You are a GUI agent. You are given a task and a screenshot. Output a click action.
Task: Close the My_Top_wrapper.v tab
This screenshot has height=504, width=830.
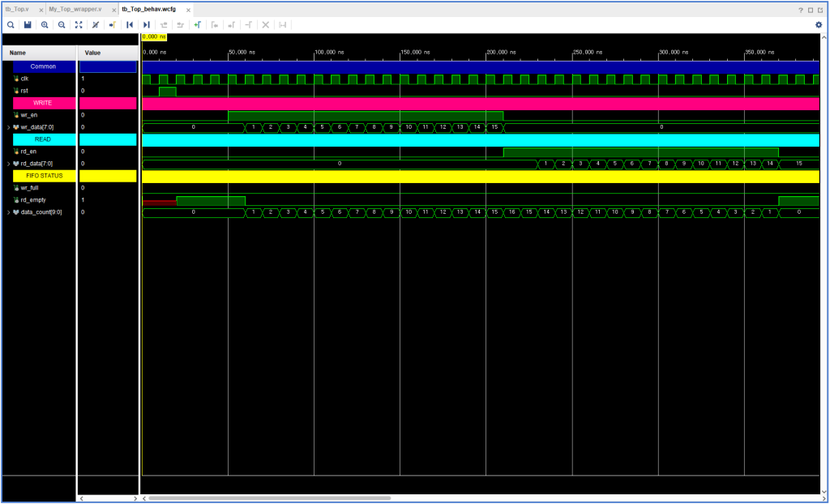point(112,10)
